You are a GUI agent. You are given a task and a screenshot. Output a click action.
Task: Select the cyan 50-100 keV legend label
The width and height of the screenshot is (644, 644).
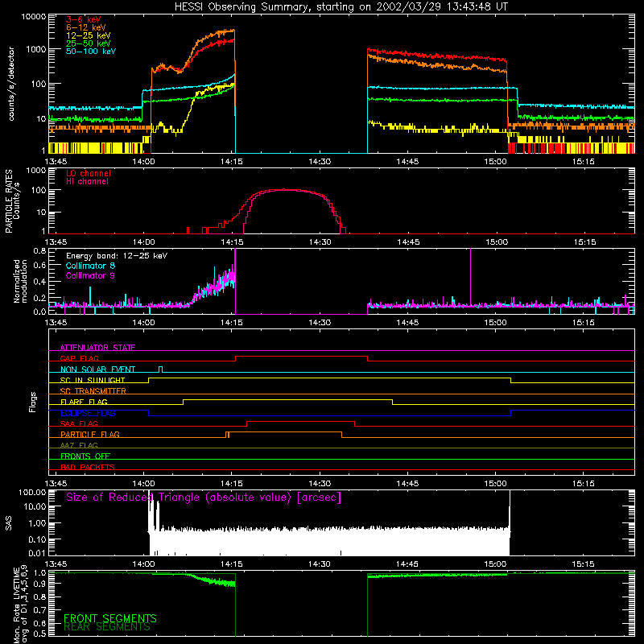[91, 51]
